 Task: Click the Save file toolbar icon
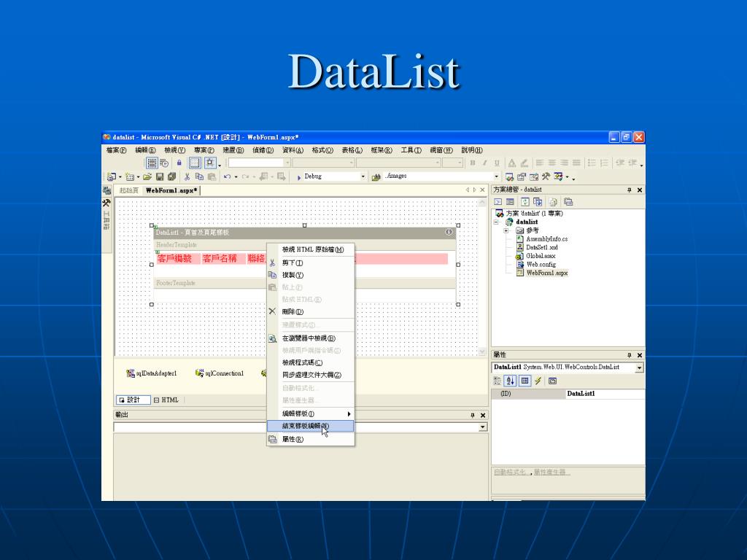coord(160,176)
